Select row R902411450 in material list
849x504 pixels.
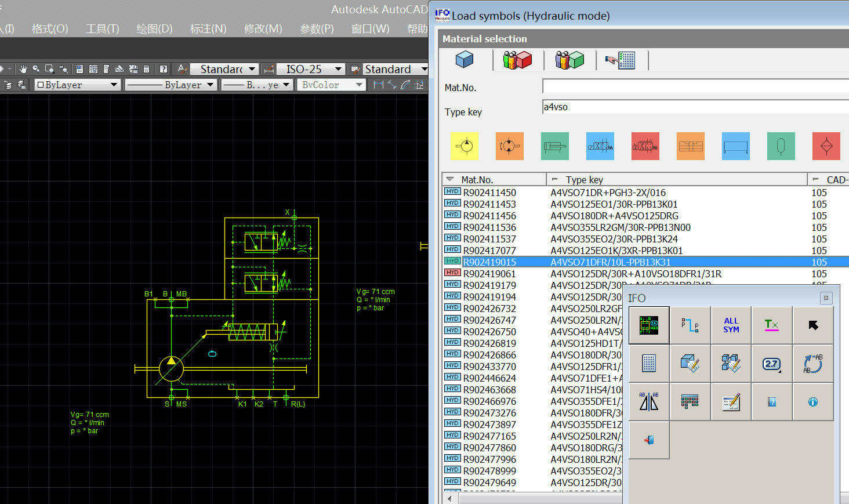[x=645, y=193]
